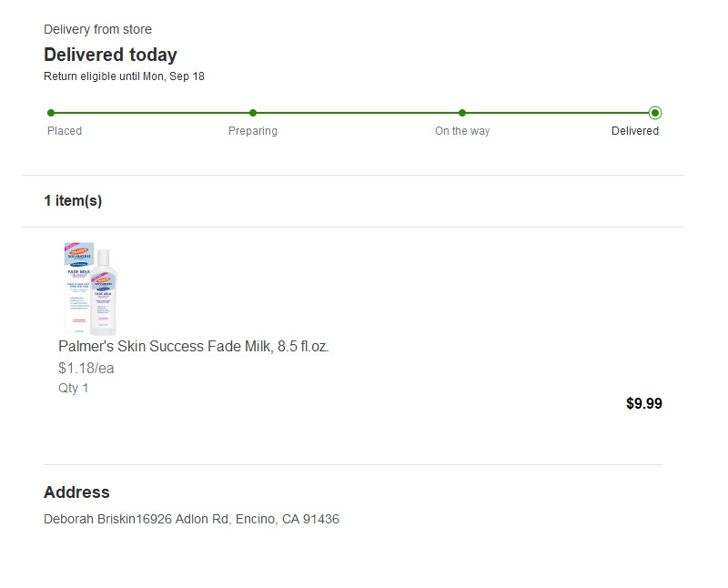The width and height of the screenshot is (728, 588).
Task: Click the Delivery from store label
Action: point(97,30)
